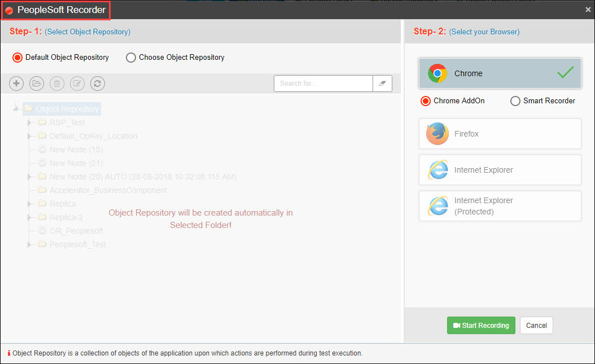Expand the New Node (20) AUTO folder
Viewport: 595px width, 364px height.
(29, 177)
